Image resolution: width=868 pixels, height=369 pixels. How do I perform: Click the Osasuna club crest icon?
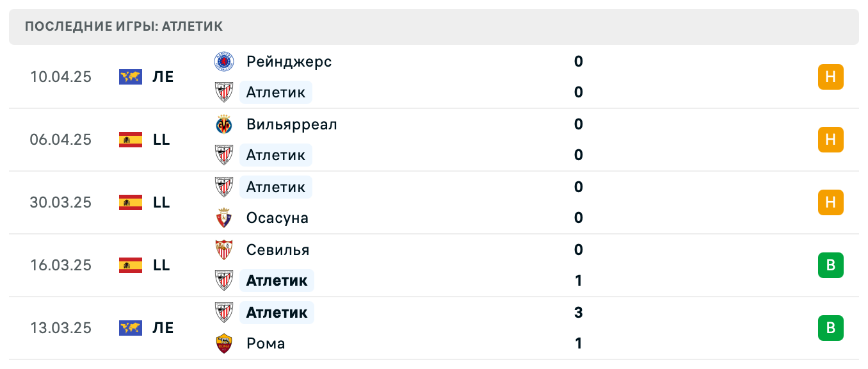pyautogui.click(x=224, y=218)
